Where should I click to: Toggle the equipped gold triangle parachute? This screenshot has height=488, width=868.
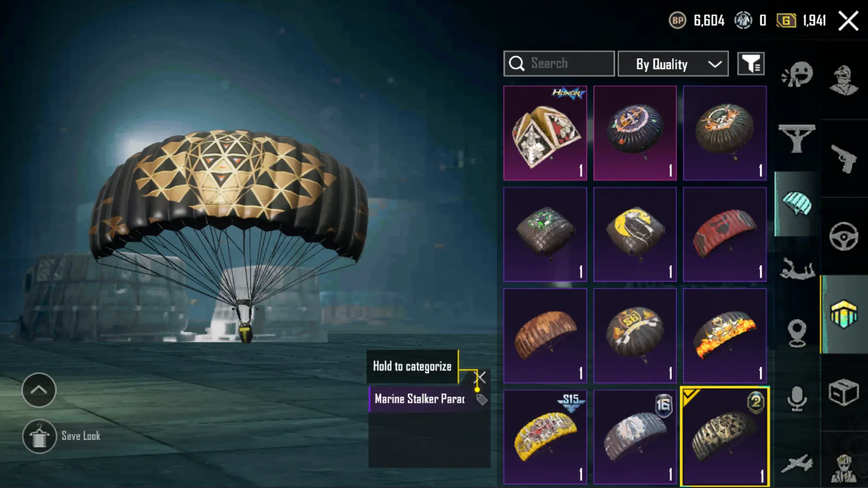click(725, 437)
